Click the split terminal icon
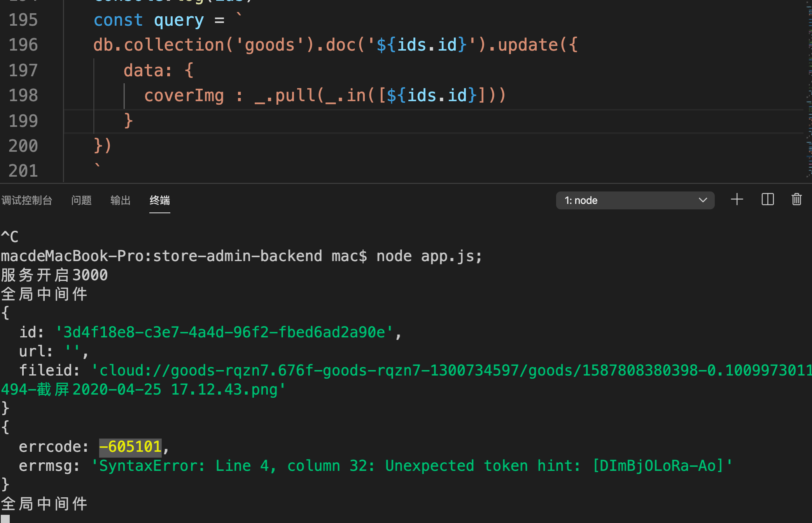The width and height of the screenshot is (812, 523). [767, 200]
